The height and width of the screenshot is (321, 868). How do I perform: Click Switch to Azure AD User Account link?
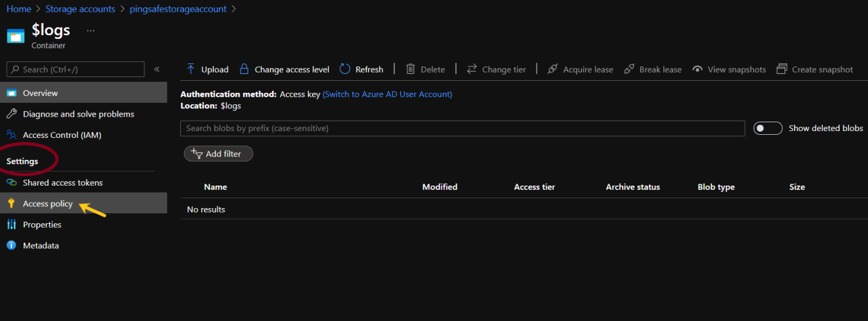pos(387,94)
